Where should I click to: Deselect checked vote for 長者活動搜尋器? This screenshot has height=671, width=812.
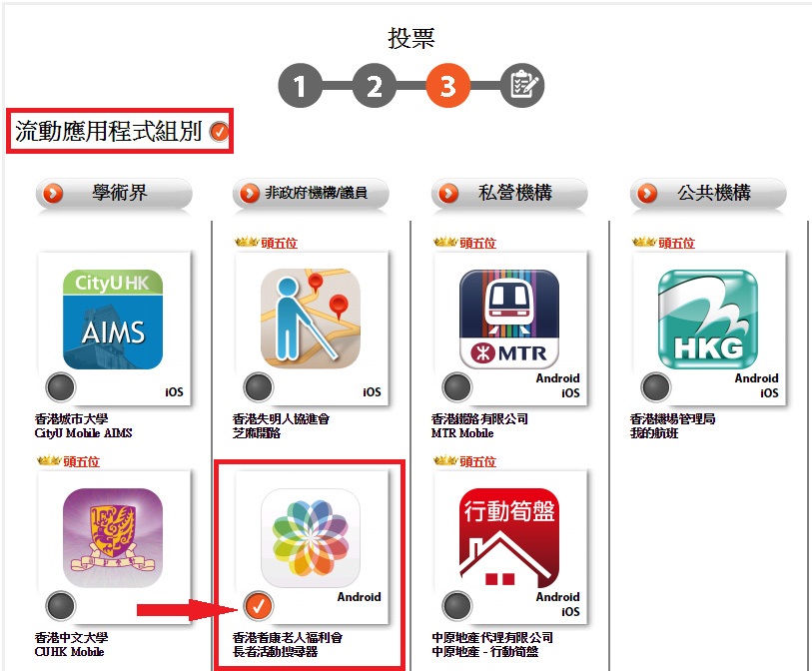point(259,606)
